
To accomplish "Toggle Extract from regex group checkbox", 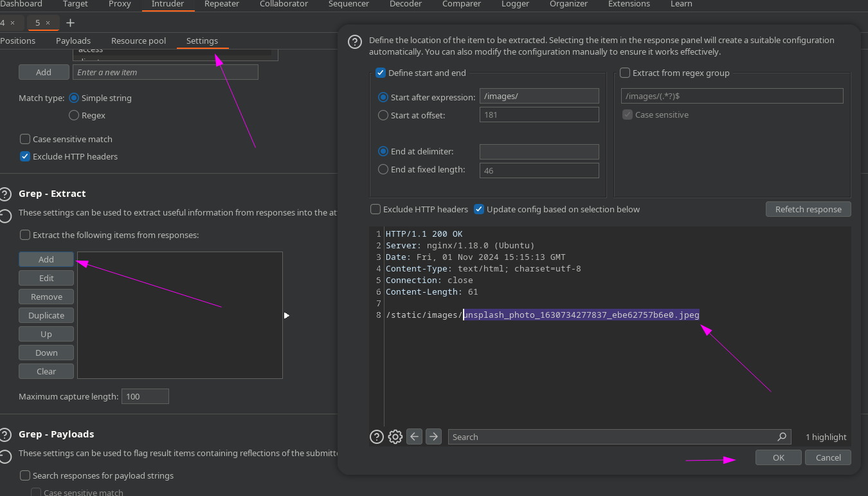I will pyautogui.click(x=625, y=73).
